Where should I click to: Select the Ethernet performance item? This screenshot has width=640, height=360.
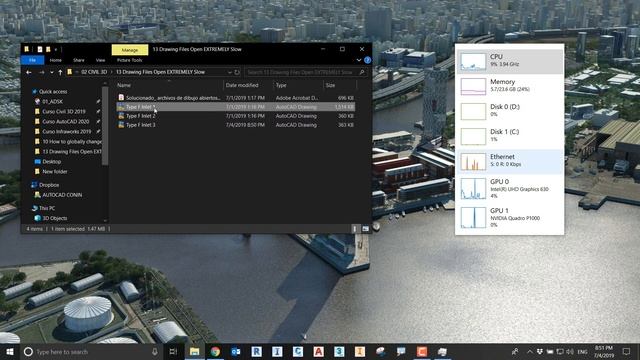[509, 161]
